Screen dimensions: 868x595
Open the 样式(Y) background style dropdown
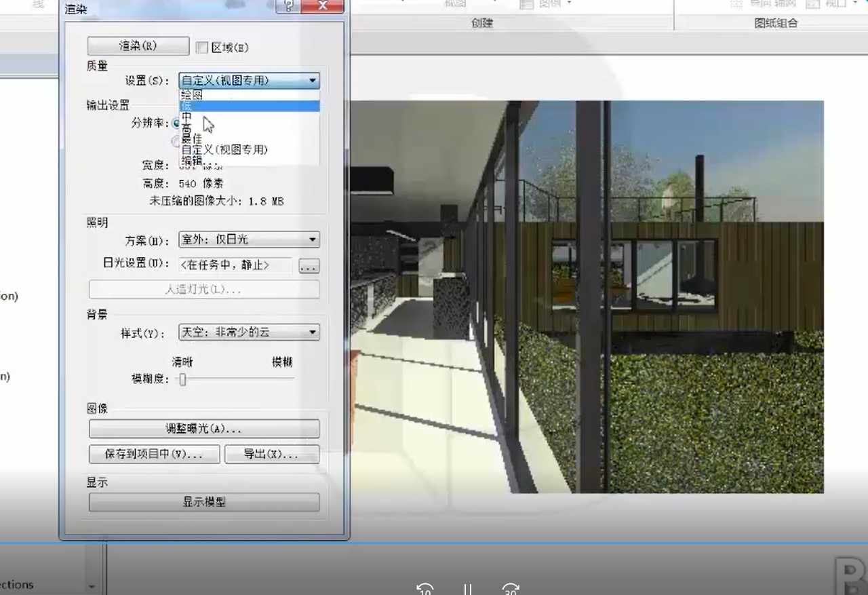pyautogui.click(x=312, y=332)
